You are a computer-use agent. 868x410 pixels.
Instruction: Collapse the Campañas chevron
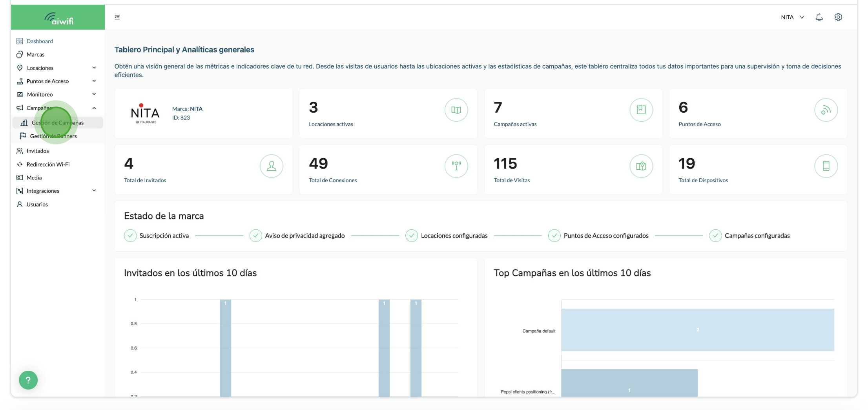coord(94,108)
